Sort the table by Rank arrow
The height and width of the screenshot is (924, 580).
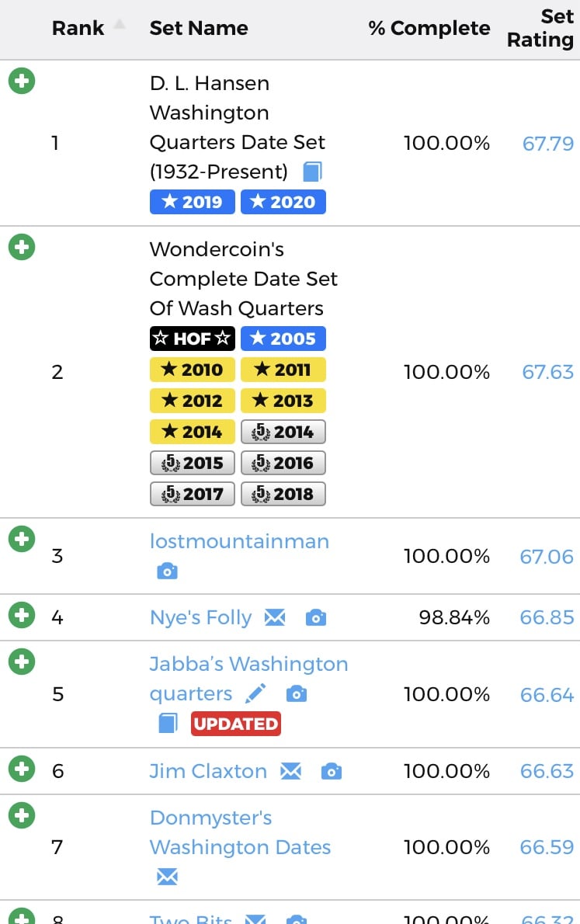click(119, 25)
